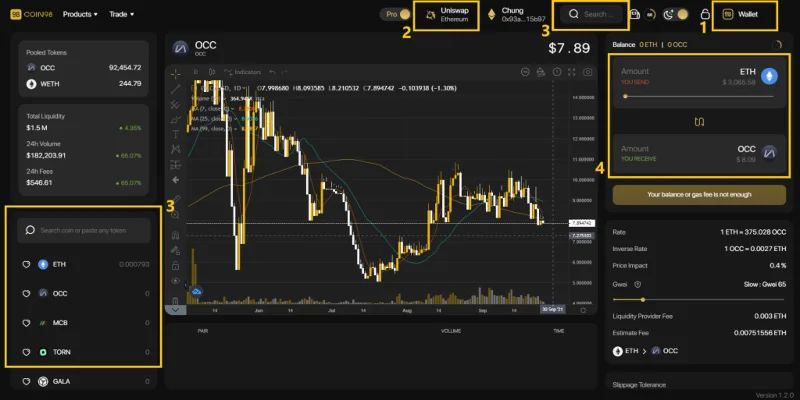
Task: Click the back arrow chart tool
Action: [x=176, y=180]
